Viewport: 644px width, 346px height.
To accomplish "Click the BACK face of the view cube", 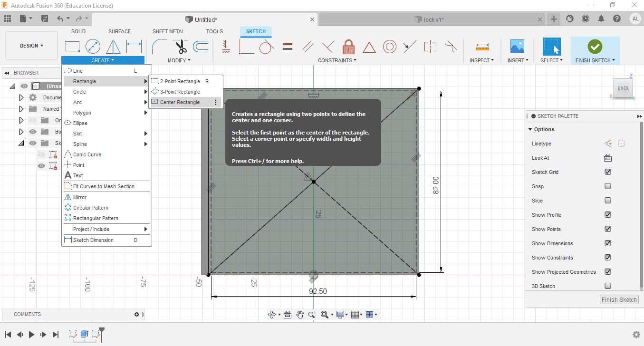I will 623,88.
